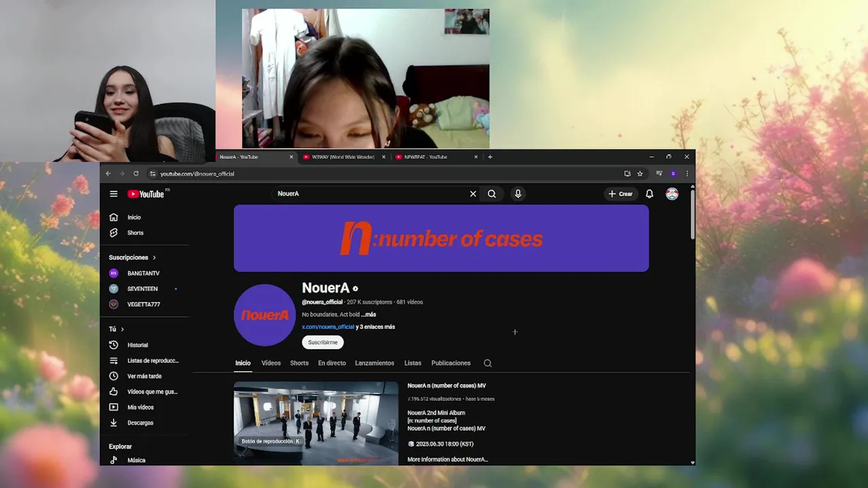The height and width of the screenshot is (488, 868).
Task: Click the YouTube logo
Action: 146,194
